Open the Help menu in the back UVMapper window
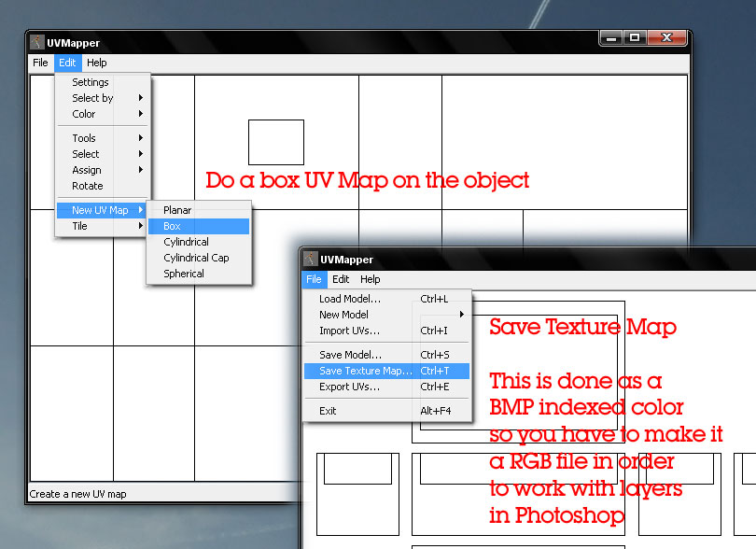Screen dimensions: 756x549 pyautogui.click(x=97, y=63)
